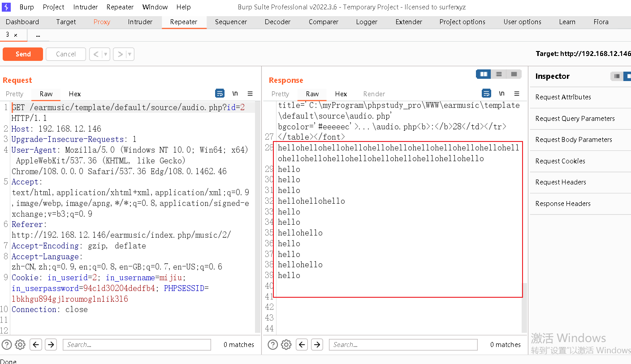This screenshot has width=631, height=364.
Task: Go to next Response search match
Action: 317,344
